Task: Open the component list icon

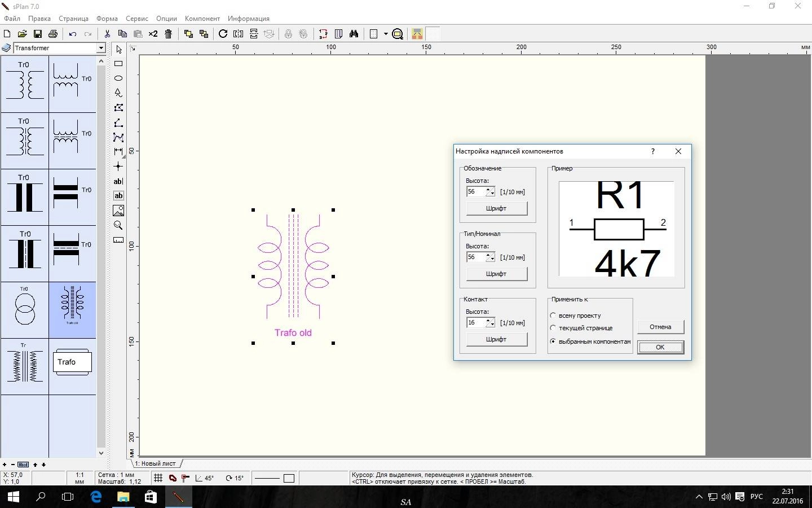Action: coord(338,34)
